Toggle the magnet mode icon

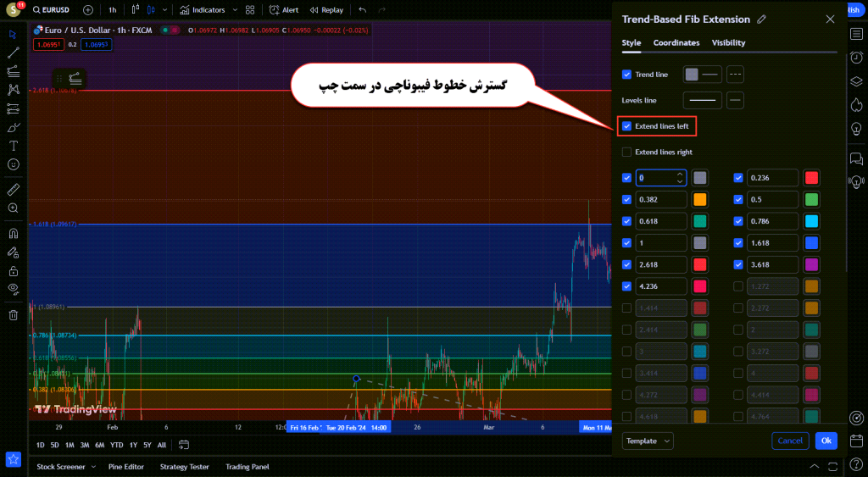pyautogui.click(x=14, y=234)
